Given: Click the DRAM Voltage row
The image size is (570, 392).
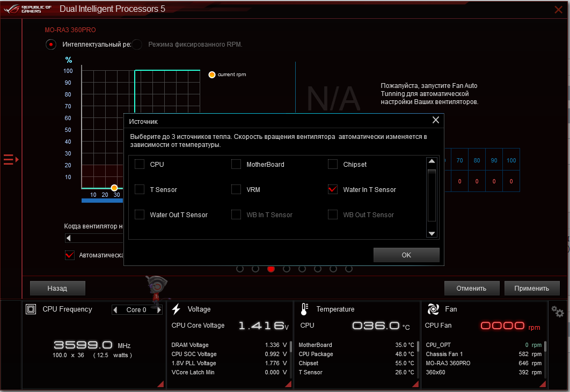Looking at the screenshot, I should (229, 345).
